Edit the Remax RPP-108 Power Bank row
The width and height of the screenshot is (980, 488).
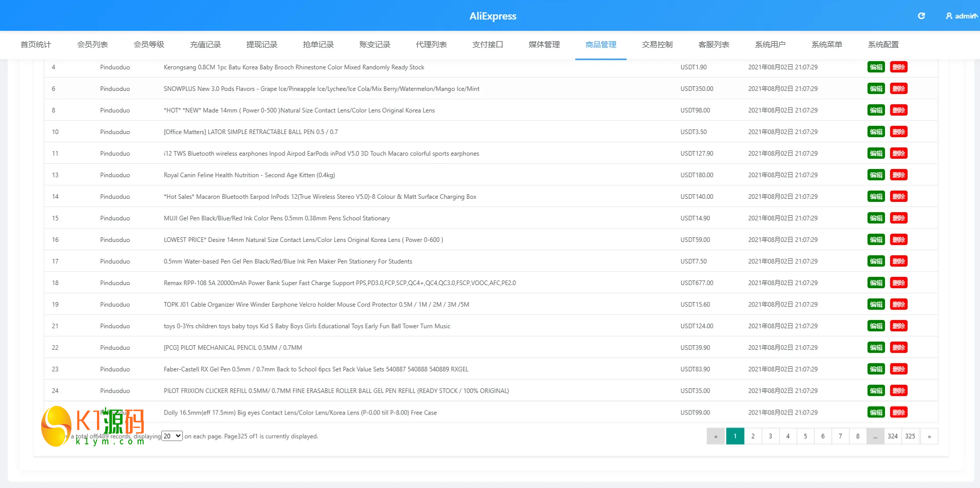876,283
